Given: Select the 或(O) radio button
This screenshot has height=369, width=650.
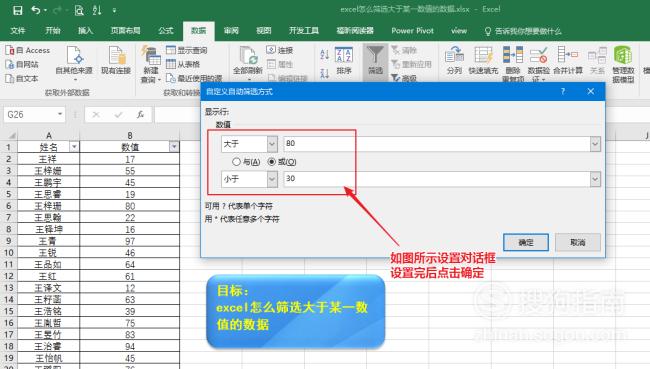Looking at the screenshot, I should click(272, 162).
